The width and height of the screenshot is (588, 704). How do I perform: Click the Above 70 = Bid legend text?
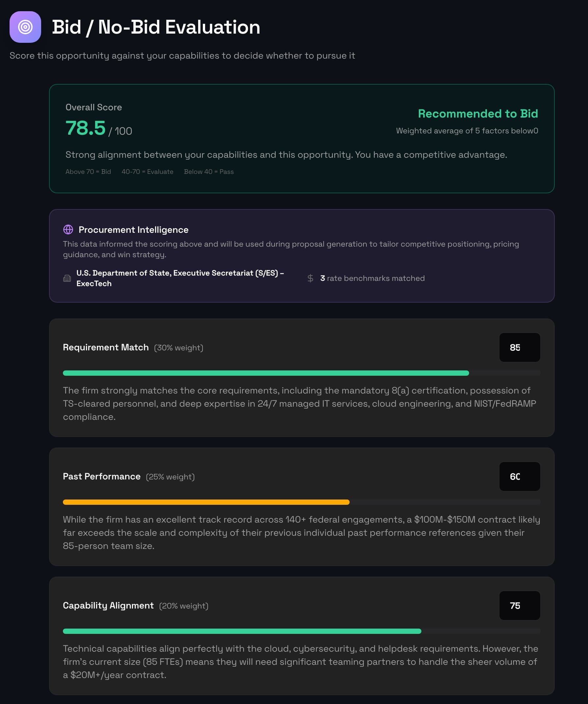(x=88, y=172)
